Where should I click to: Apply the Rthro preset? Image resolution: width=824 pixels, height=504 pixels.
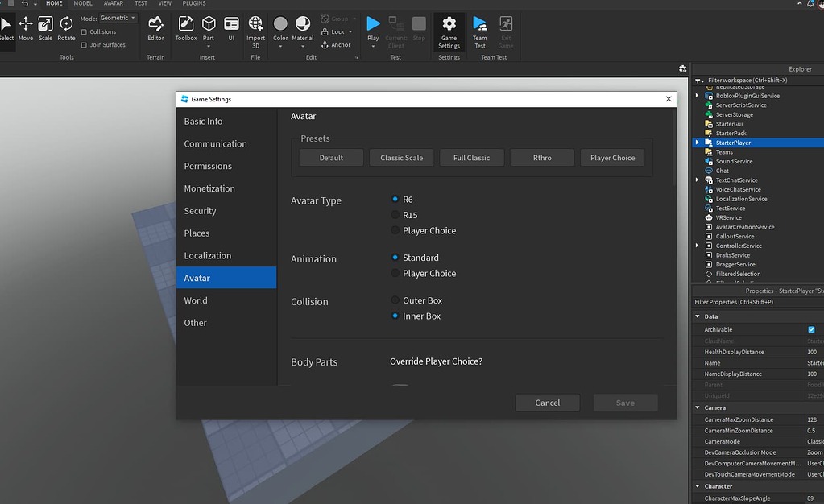(542, 158)
